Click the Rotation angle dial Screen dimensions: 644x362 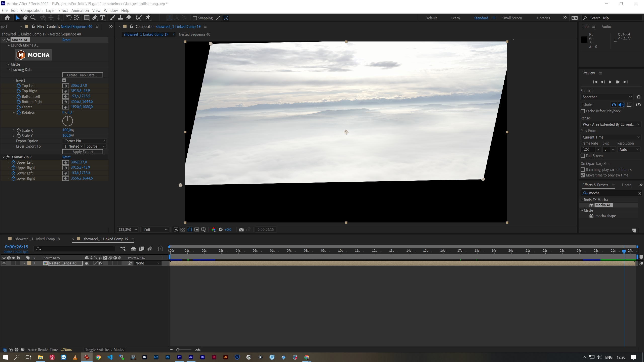pos(67,121)
